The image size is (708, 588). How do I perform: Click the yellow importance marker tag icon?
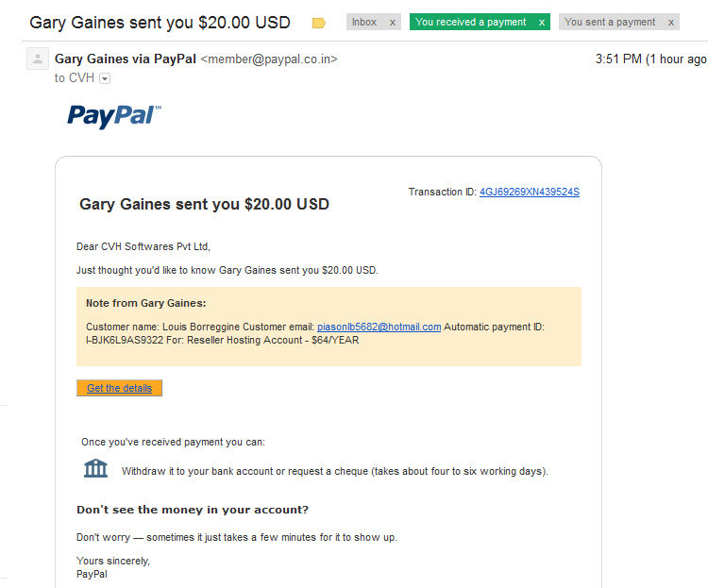point(319,23)
